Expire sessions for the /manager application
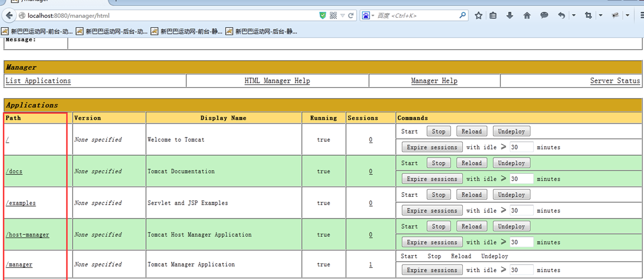This screenshot has height=280, width=644. 432,270
